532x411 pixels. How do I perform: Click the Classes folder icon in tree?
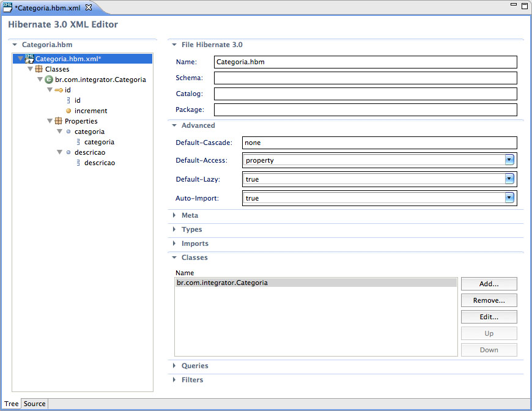point(39,69)
